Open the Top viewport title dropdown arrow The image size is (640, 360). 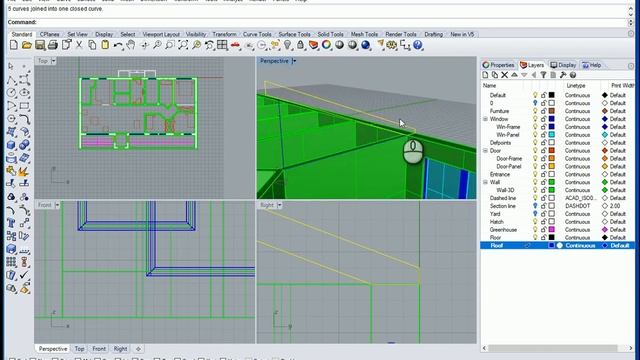point(53,61)
